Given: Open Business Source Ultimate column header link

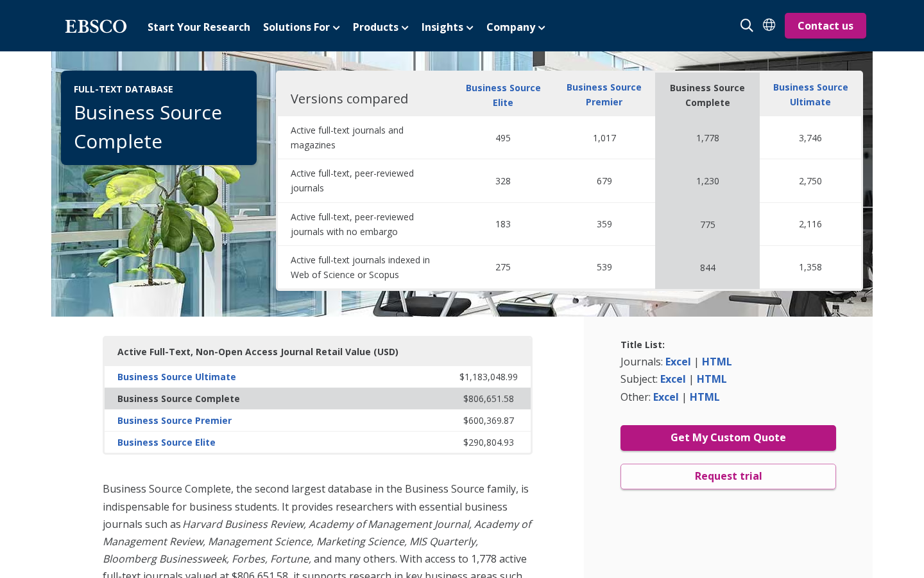Looking at the screenshot, I should point(810,94).
